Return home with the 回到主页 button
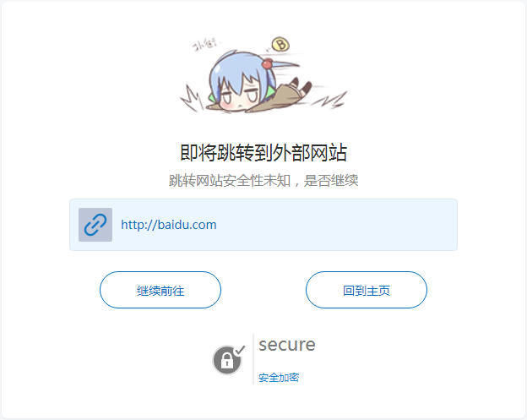Image resolution: width=527 pixels, height=420 pixels. pyautogui.click(x=367, y=290)
